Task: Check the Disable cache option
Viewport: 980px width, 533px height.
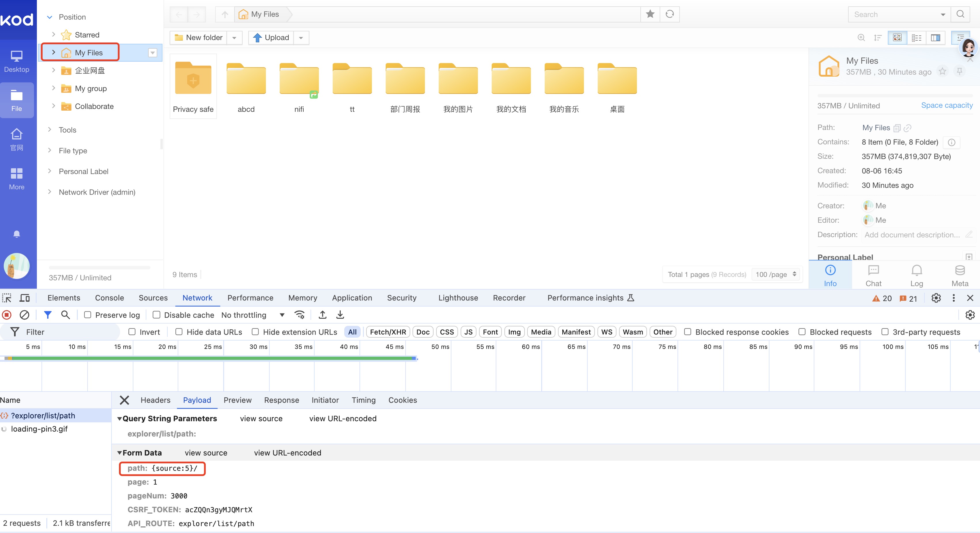Action: click(x=156, y=315)
